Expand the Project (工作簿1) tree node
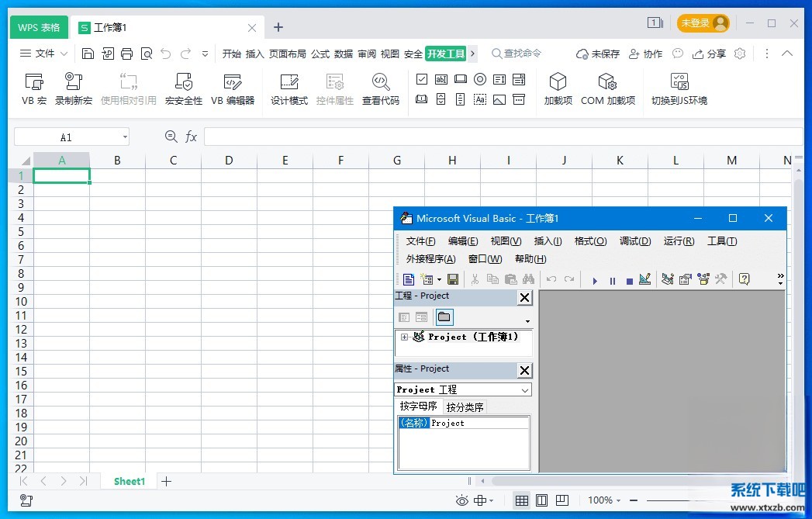The height and width of the screenshot is (519, 812). 404,337
